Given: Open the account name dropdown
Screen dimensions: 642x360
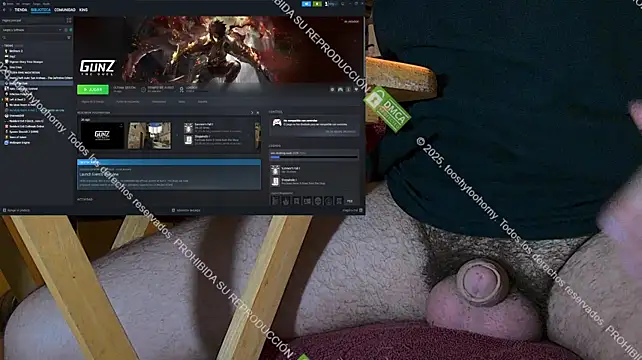Looking at the screenshot, I should [331, 4].
